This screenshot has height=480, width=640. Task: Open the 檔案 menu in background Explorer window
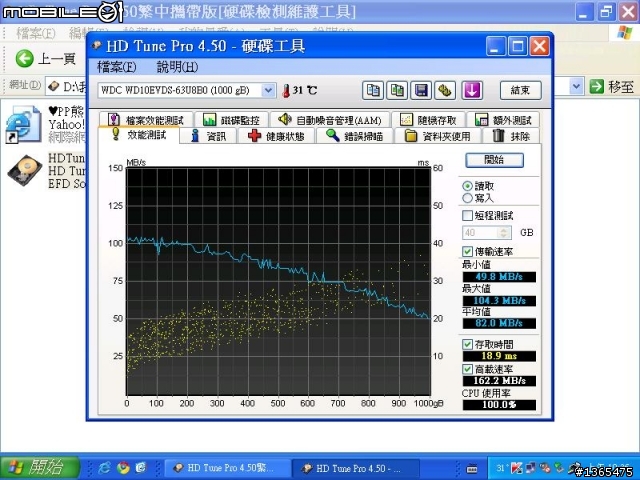(36, 33)
